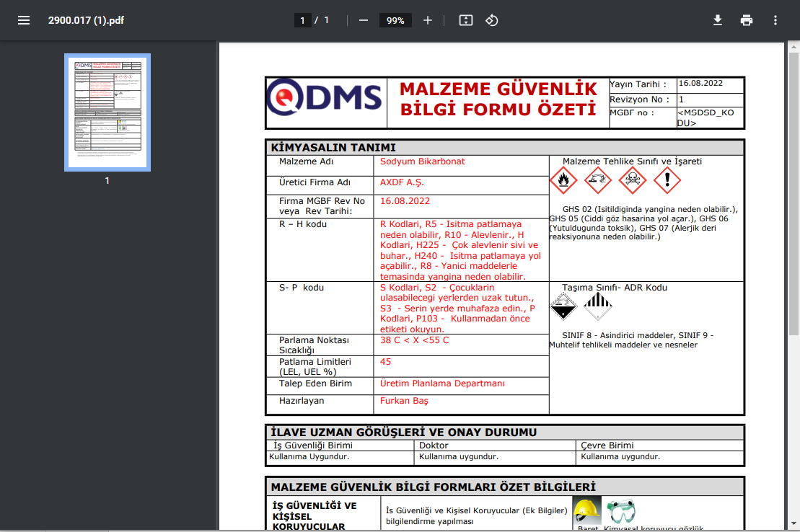The width and height of the screenshot is (800, 532).
Task: Click the ADR class 8 corrosive diamond
Action: pyautogui.click(x=563, y=308)
